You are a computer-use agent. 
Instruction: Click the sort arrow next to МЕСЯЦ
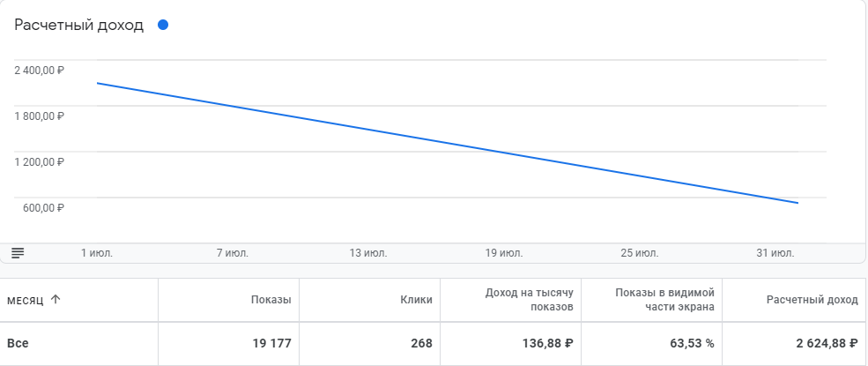click(x=56, y=300)
